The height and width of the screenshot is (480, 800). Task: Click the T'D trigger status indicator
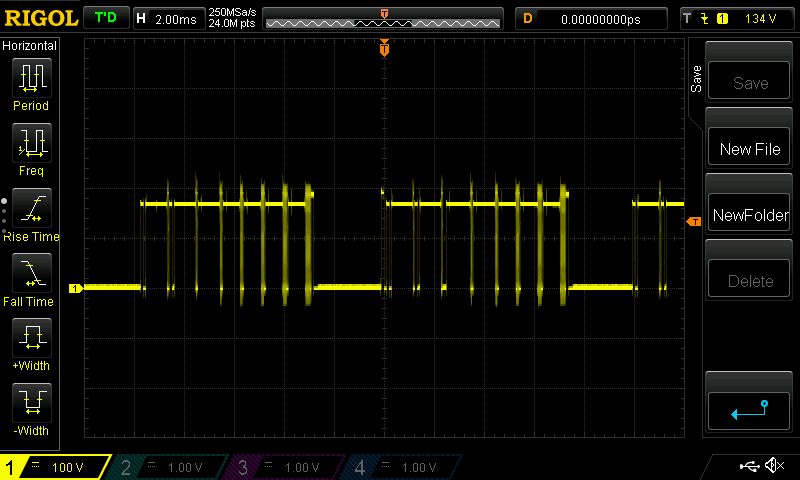point(106,18)
